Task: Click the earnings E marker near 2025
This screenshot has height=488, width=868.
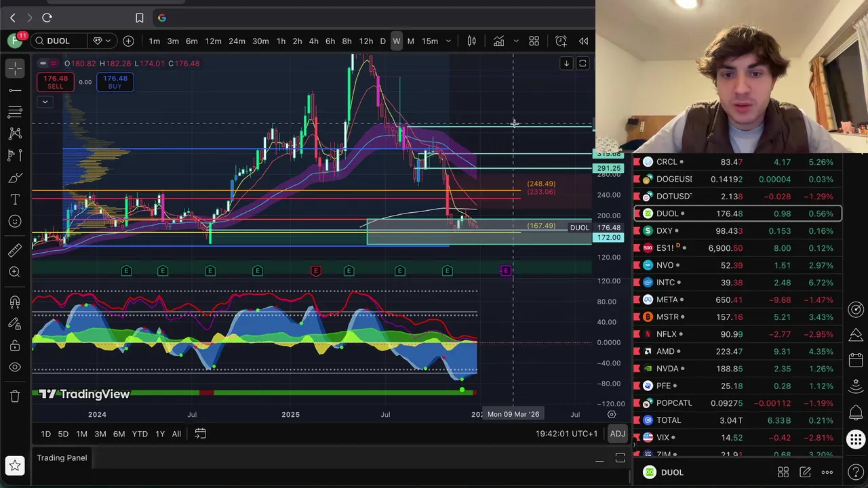Action: tap(315, 271)
